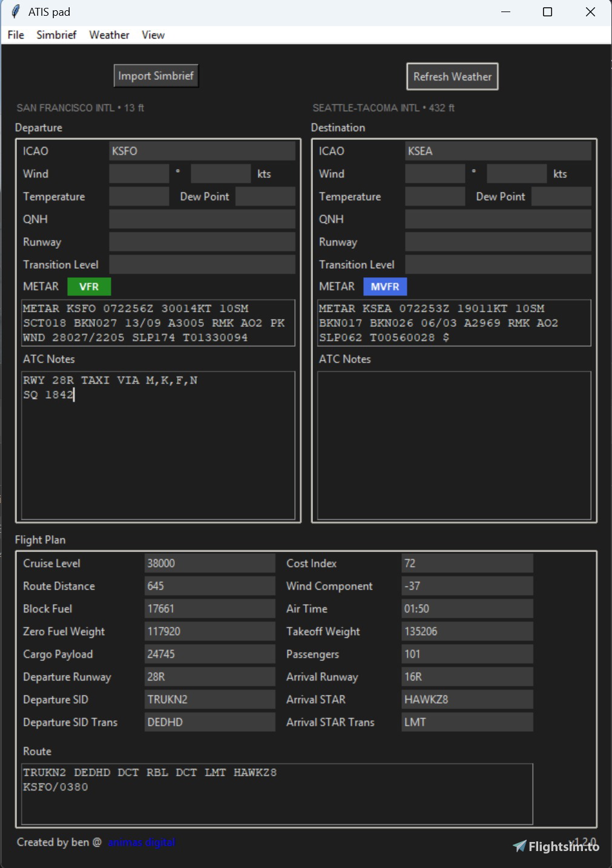Viewport: 612px width, 868px height.
Task: Select the Takeoff Weight field 135206
Action: pyautogui.click(x=467, y=631)
